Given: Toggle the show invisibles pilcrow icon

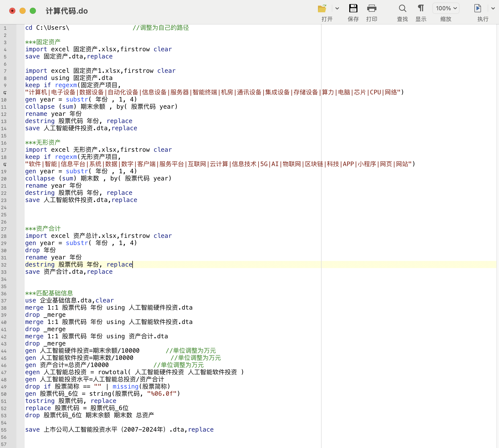Looking at the screenshot, I should [421, 8].
